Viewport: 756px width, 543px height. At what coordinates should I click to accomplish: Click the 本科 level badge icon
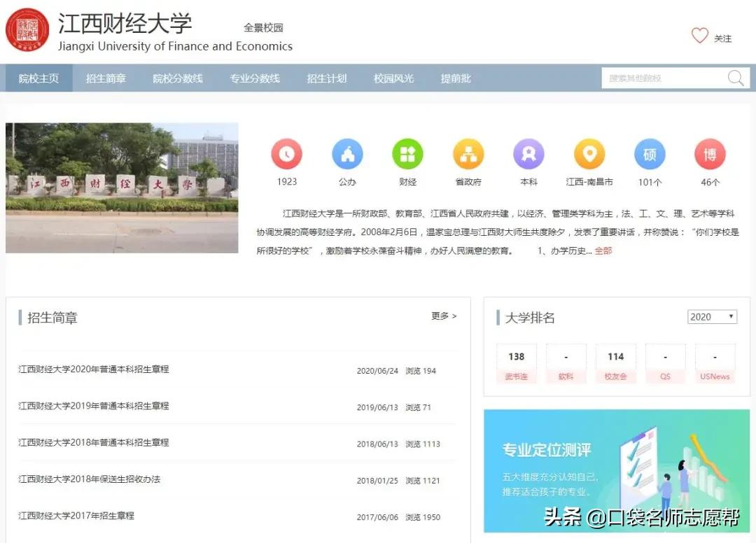tap(528, 155)
